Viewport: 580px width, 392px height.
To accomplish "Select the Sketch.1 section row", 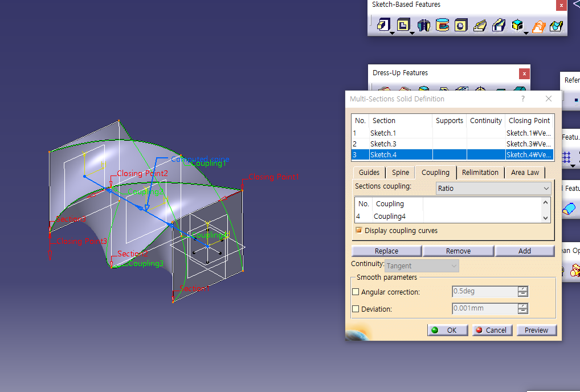I will click(x=452, y=133).
